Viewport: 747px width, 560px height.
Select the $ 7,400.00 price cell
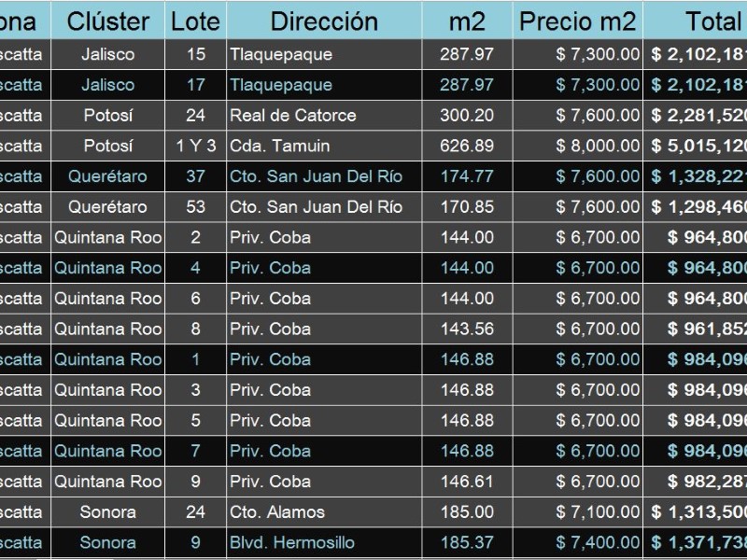(x=578, y=542)
